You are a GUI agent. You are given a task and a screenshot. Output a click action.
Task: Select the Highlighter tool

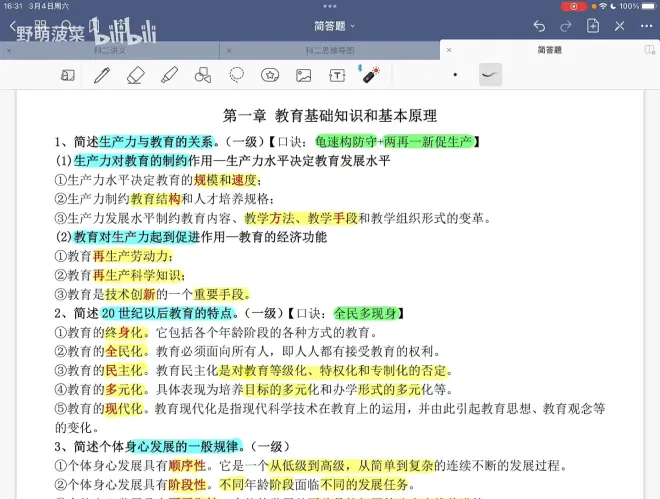pos(169,75)
